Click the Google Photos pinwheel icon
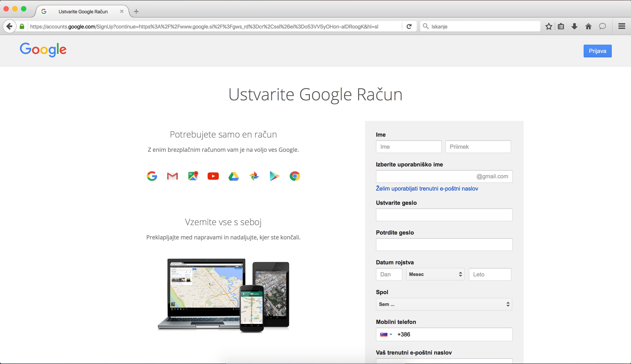Image resolution: width=631 pixels, height=364 pixels. coord(254,176)
